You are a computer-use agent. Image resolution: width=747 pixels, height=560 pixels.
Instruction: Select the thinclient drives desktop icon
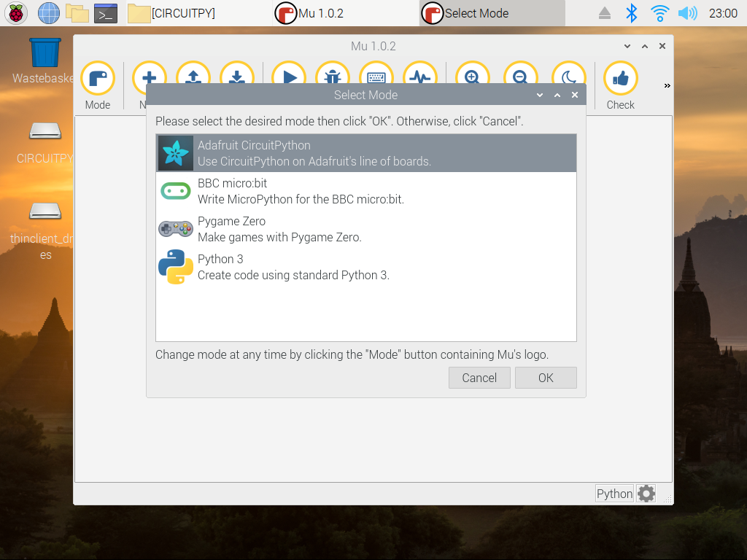click(45, 231)
